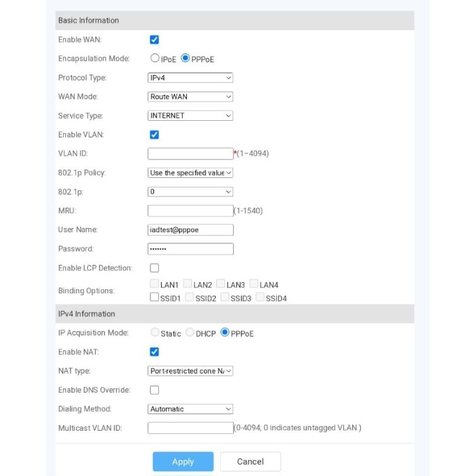The width and height of the screenshot is (476, 476).
Task: Toggle the Enable VLAN checkbox
Action: (x=154, y=135)
